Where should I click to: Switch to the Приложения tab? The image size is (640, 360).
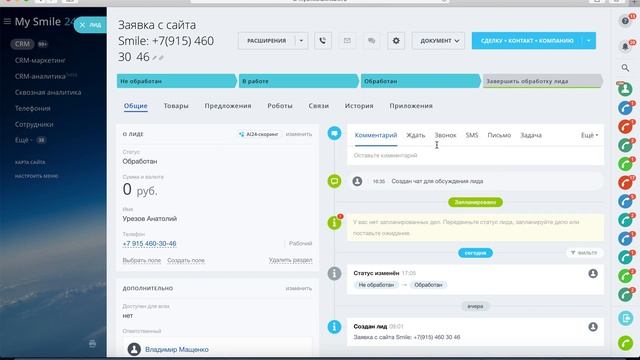point(411,106)
